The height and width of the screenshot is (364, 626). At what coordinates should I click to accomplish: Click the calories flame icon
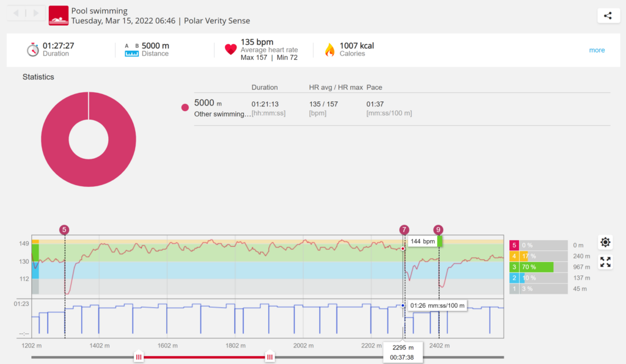[330, 49]
